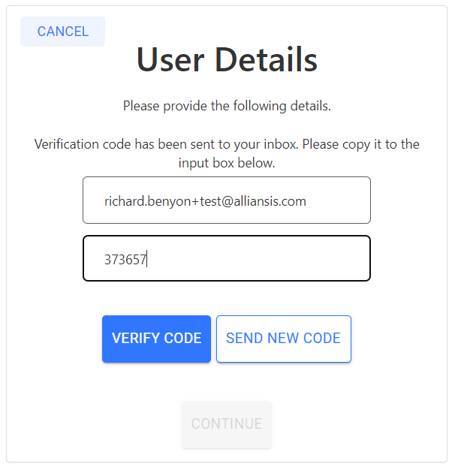Click the word 'CODE' on the blue verify button
The height and width of the screenshot is (476, 455).
click(182, 339)
